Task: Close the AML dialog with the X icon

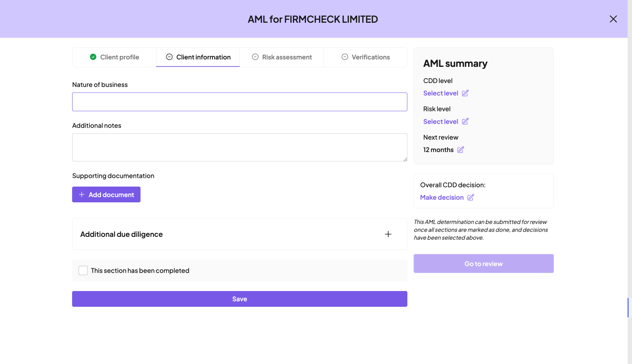Action: [x=613, y=19]
